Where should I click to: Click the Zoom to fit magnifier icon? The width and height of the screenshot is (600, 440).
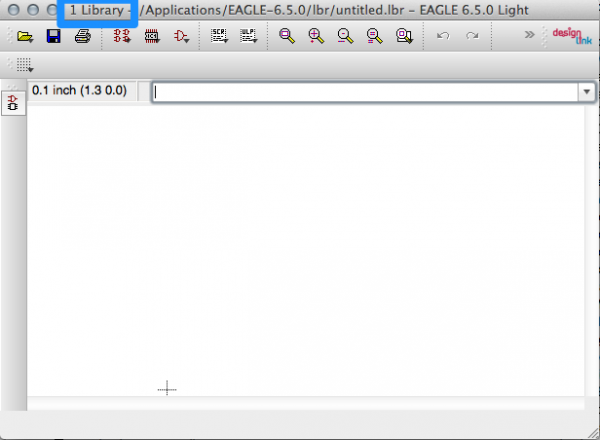tap(287, 36)
